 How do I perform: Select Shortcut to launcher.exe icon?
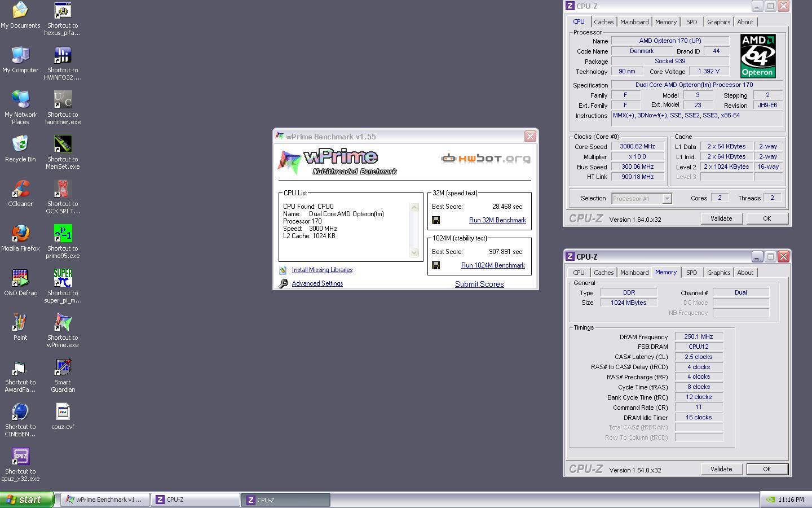point(63,108)
